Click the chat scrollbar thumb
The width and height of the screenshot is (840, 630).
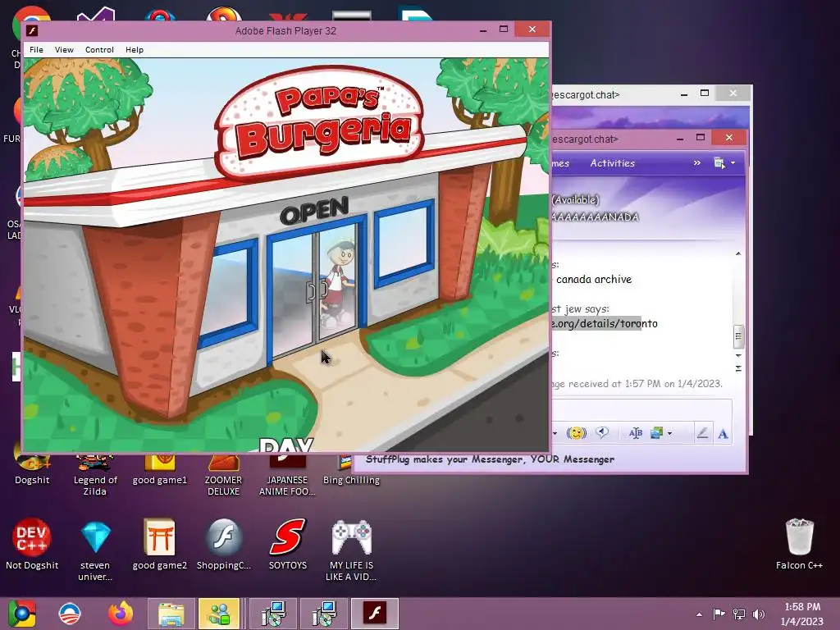coord(738,336)
